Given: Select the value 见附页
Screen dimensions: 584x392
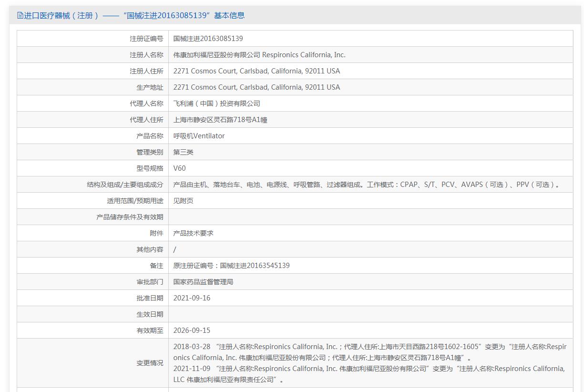Looking at the screenshot, I should [183, 201].
